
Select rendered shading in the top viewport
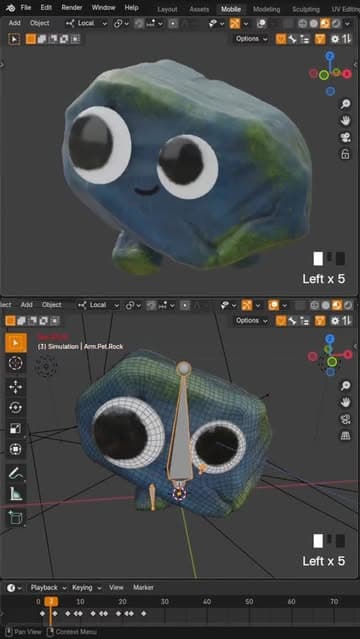336,24
